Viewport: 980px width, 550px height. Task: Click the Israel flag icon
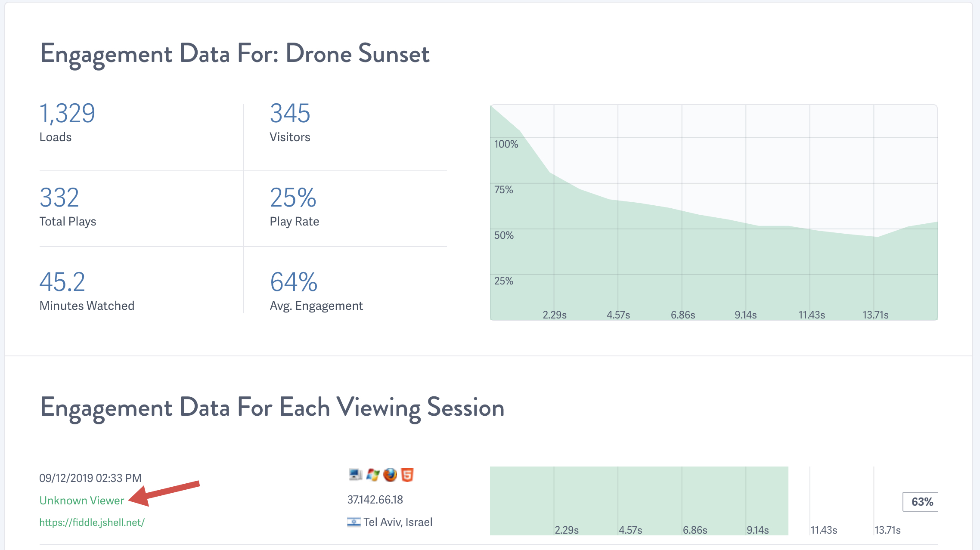click(x=354, y=522)
